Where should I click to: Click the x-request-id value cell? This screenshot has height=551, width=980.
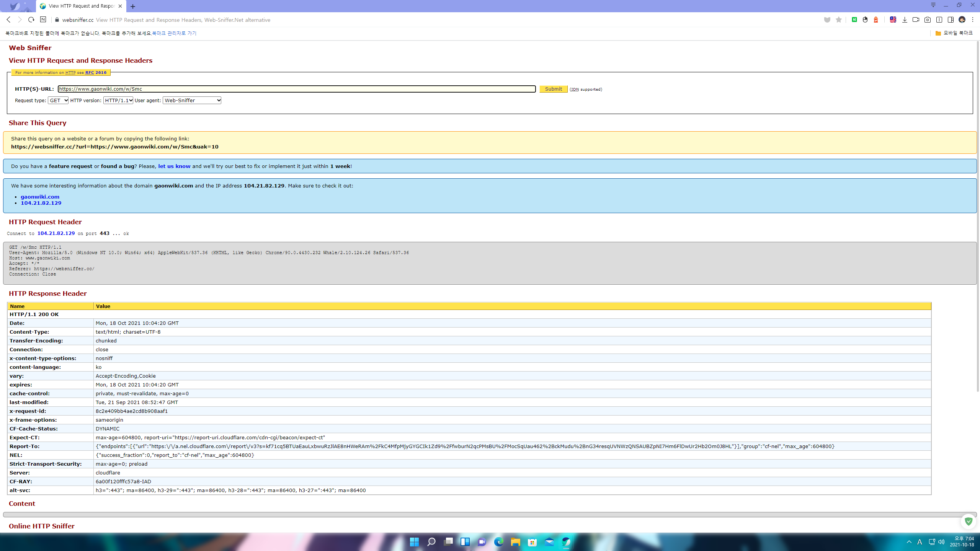pos(512,411)
